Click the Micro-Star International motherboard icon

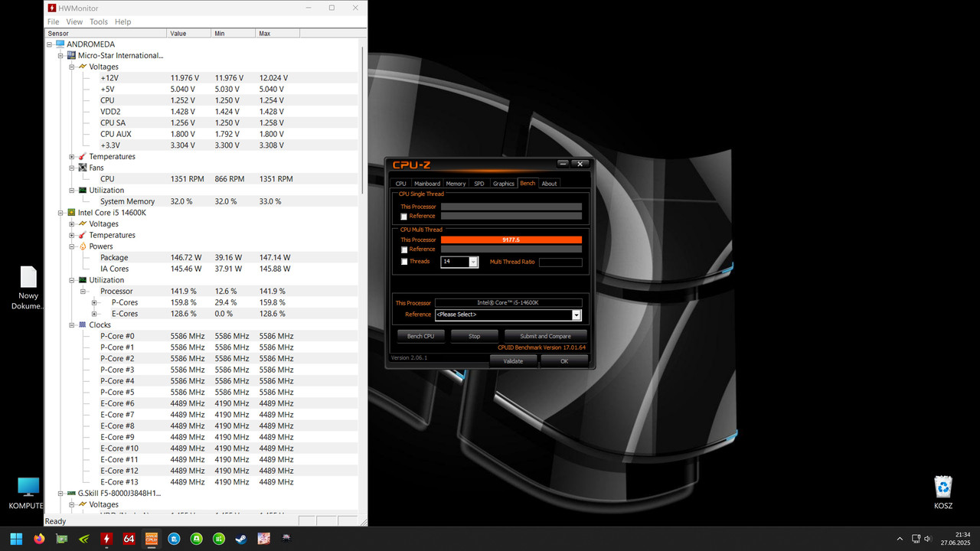72,55
